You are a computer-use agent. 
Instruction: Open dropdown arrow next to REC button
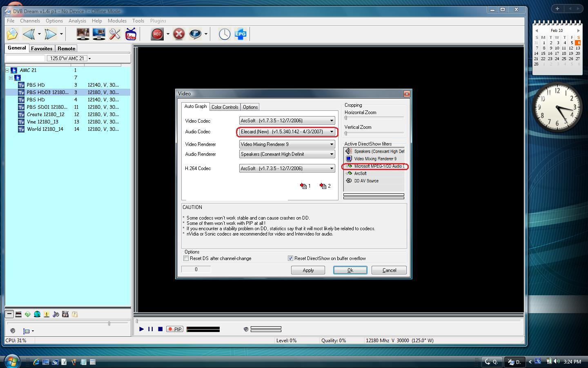tap(168, 34)
